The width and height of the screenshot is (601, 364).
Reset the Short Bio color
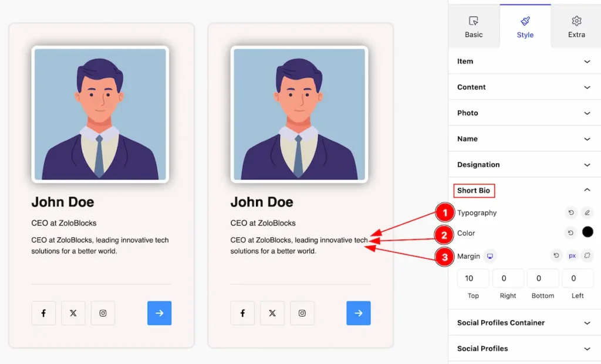click(570, 233)
